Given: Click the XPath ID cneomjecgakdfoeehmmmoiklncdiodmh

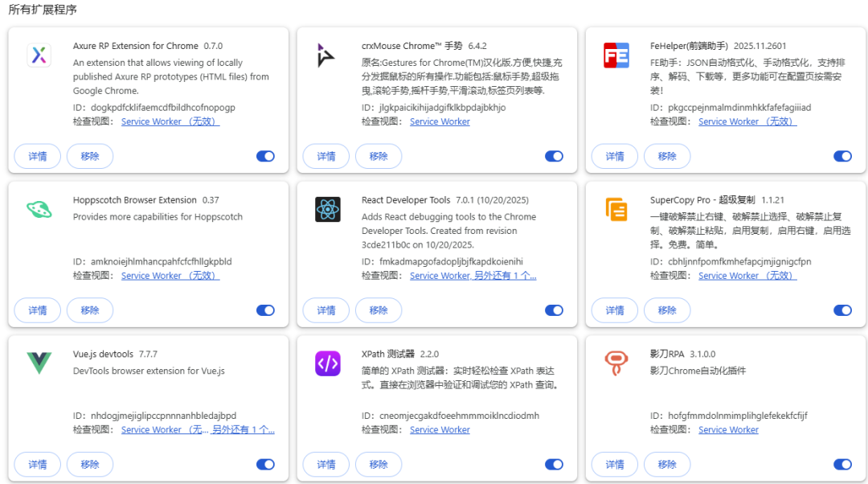Looking at the screenshot, I should [459, 415].
